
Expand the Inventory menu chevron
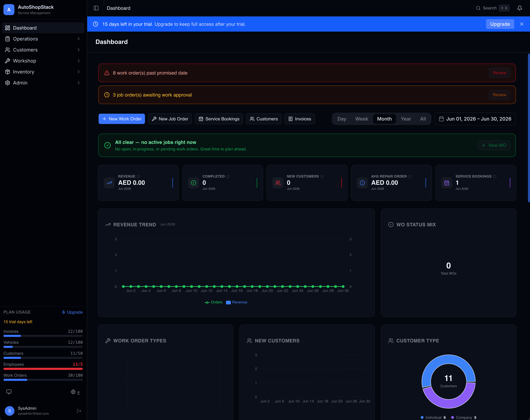point(78,72)
